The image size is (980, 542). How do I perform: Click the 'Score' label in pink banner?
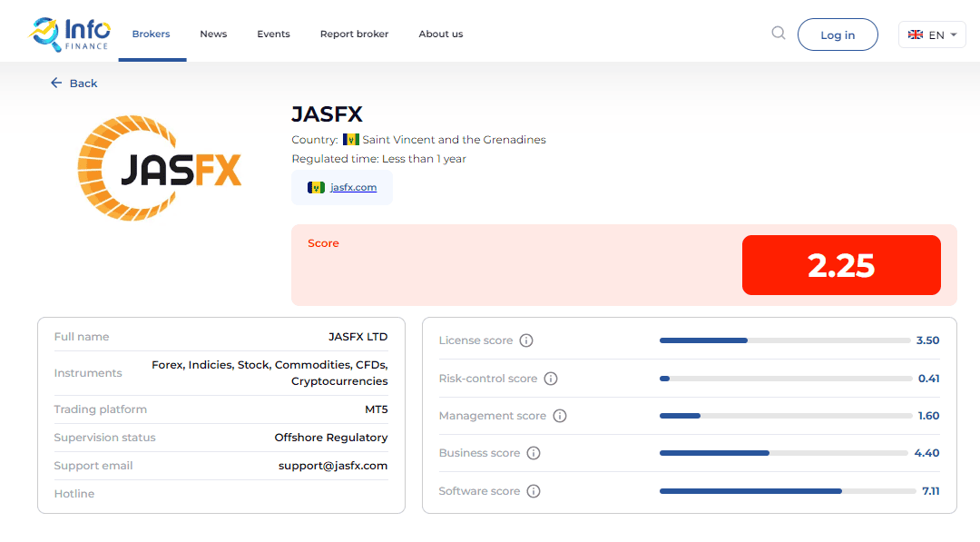coord(323,243)
